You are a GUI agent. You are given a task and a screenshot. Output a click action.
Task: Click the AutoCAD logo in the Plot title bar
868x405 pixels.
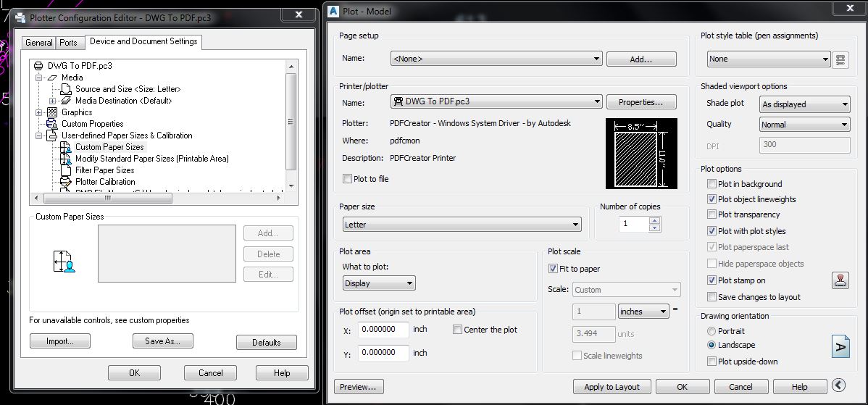pos(333,11)
